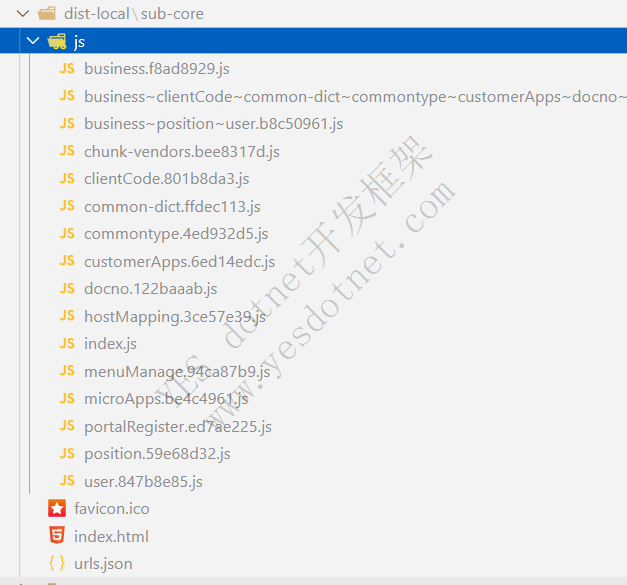Open position.59e68d32.js file

coord(157,453)
